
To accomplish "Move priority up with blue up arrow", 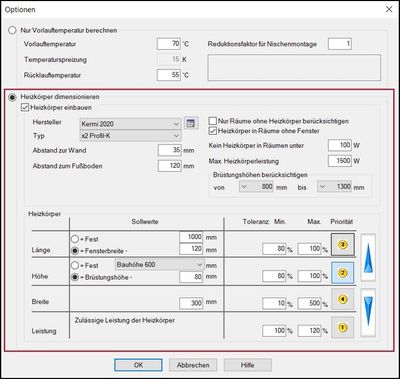I will 368,257.
